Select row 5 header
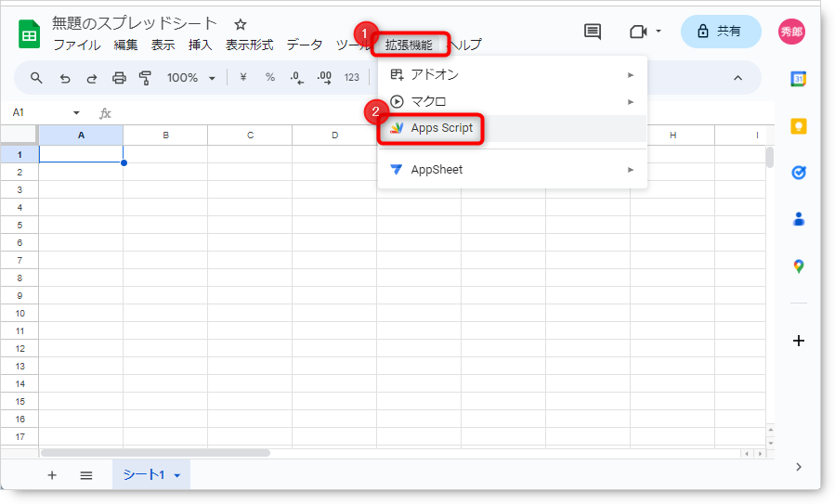835x504 pixels. [20, 226]
